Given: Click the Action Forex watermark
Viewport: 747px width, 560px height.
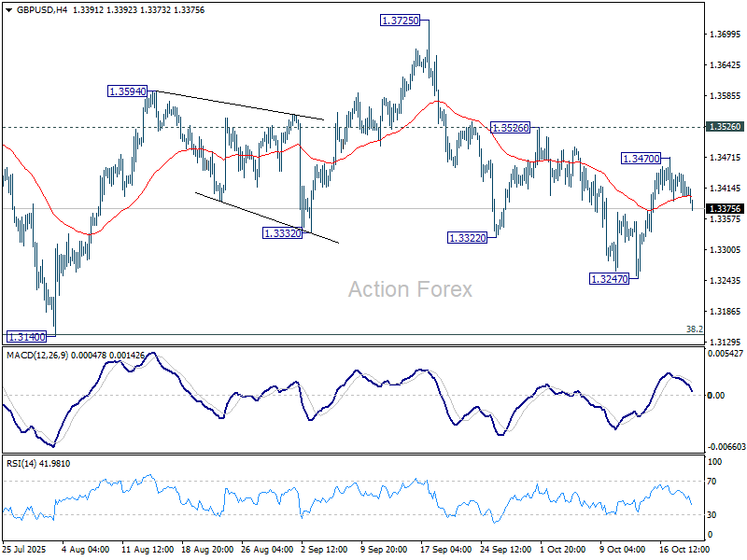Looking at the screenshot, I should click(x=410, y=289).
